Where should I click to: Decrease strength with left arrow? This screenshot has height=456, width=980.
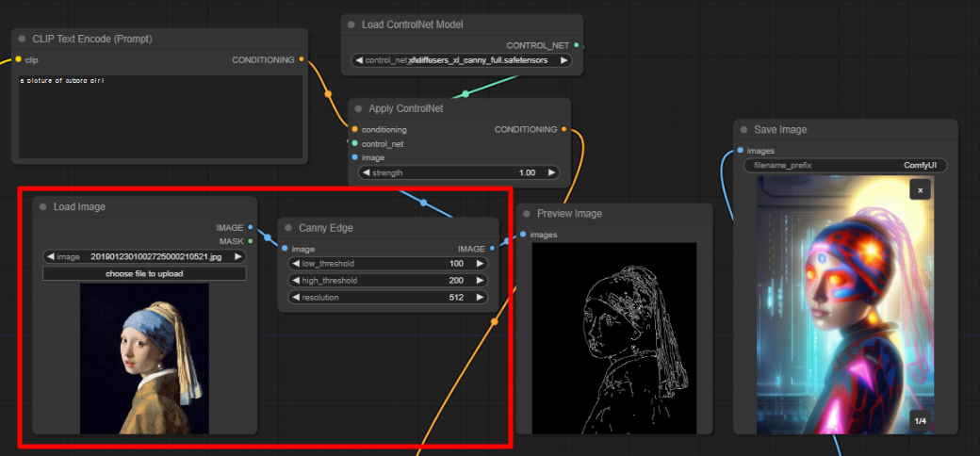click(367, 173)
